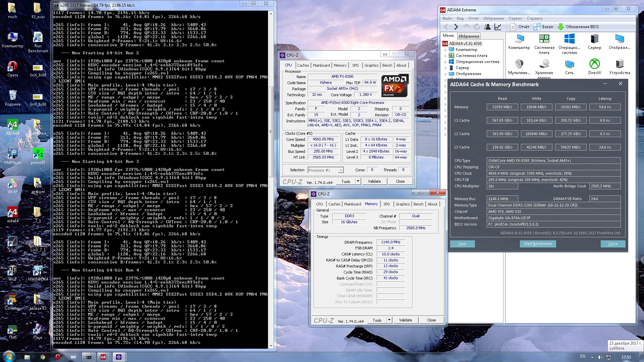Launch HWiNFO64 desktop shortcut
This screenshot has width=644, height=362.
(38, 270)
